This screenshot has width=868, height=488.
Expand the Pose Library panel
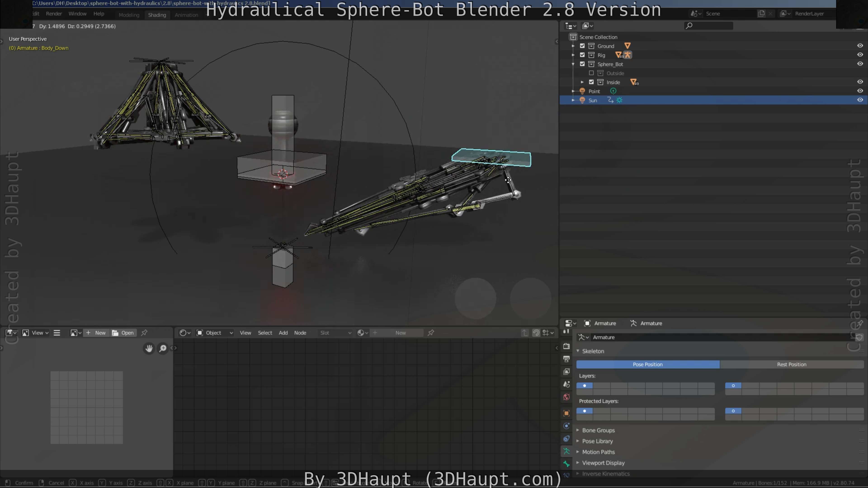(578, 441)
